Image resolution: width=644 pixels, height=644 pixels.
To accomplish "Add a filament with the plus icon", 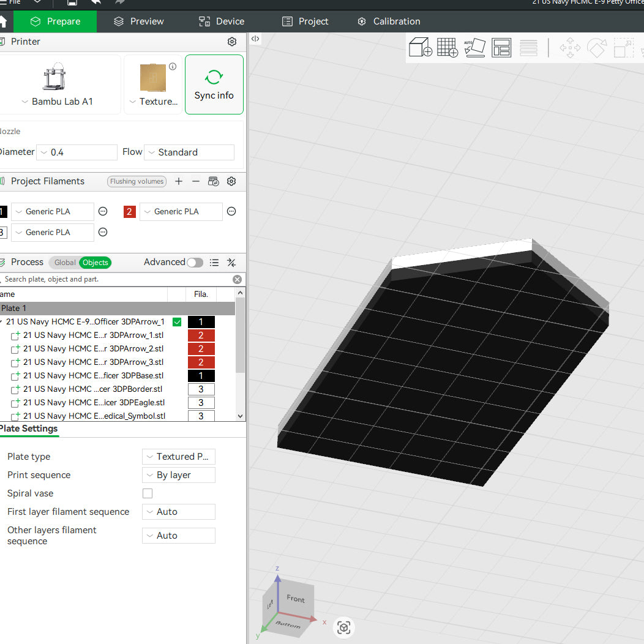I will point(179,181).
